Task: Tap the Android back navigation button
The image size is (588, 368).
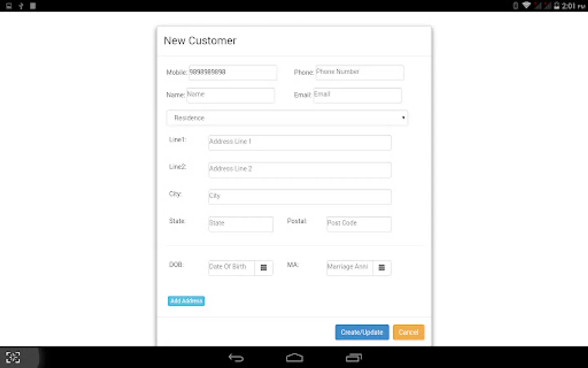Action: (236, 358)
